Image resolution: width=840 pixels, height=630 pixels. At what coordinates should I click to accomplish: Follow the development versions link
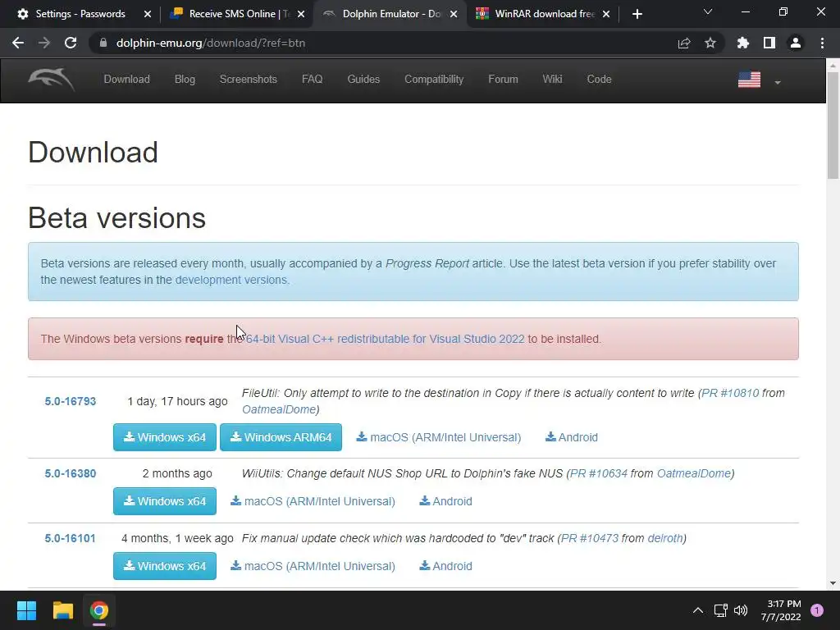point(231,280)
